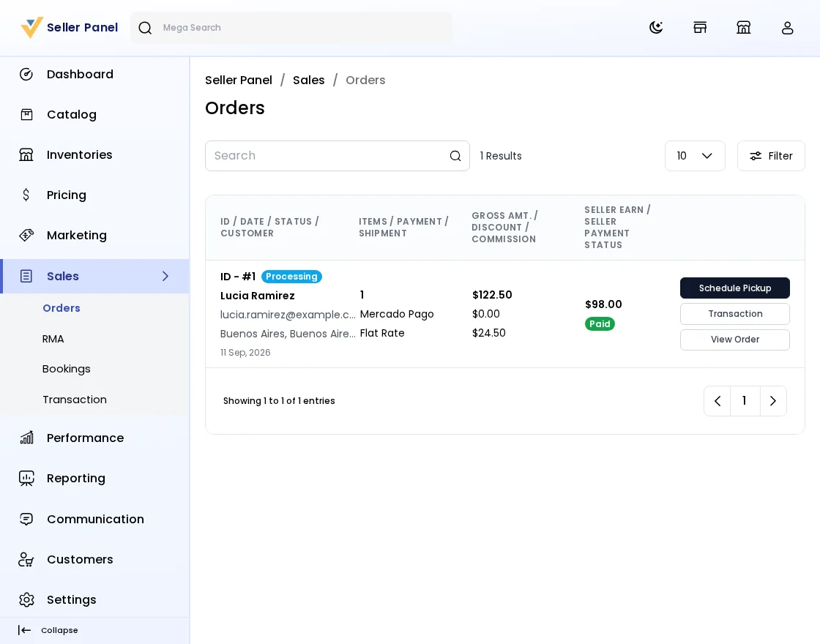Click the Collapse arrow icon

25,630
